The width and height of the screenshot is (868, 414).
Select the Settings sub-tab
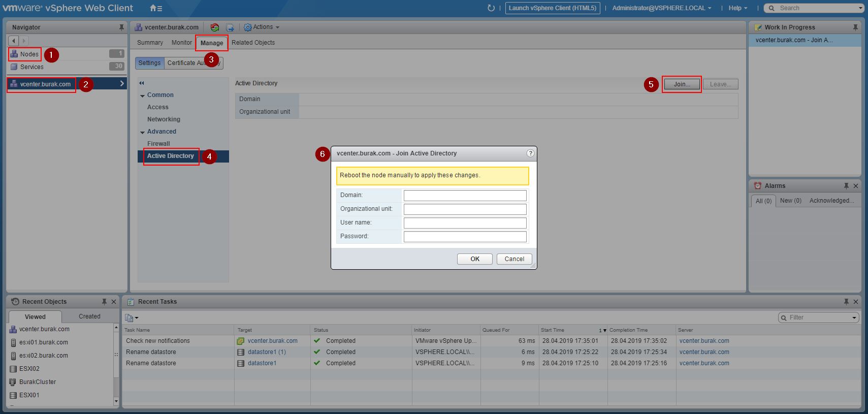coord(149,63)
